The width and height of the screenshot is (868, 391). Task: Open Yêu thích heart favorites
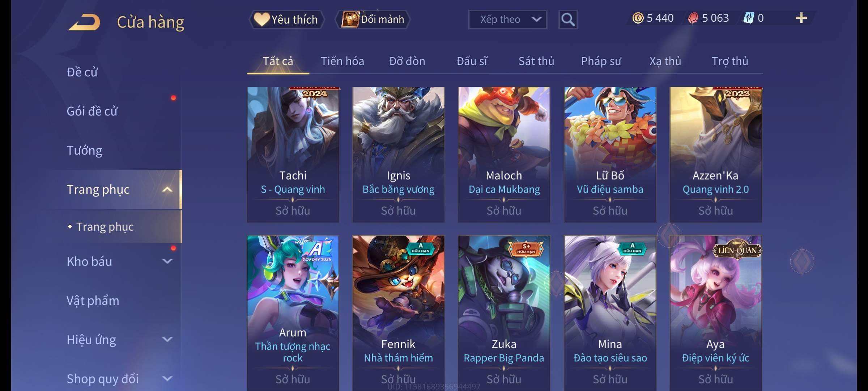coord(286,19)
